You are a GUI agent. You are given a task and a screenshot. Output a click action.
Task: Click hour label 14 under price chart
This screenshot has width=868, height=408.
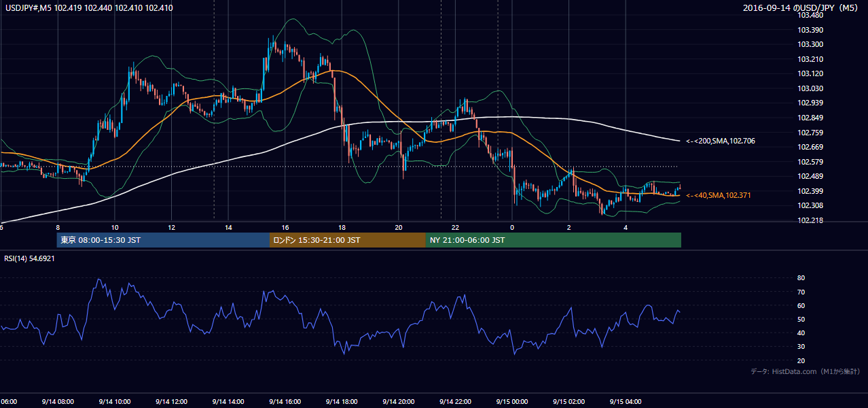(x=228, y=227)
